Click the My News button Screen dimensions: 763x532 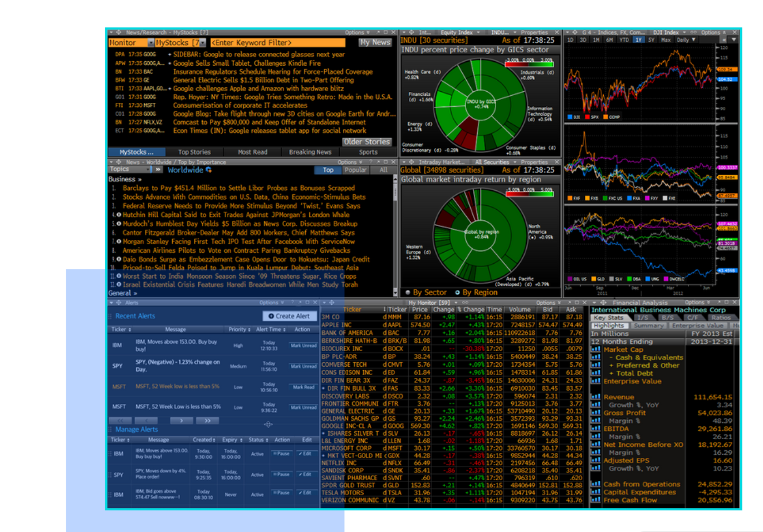(375, 42)
